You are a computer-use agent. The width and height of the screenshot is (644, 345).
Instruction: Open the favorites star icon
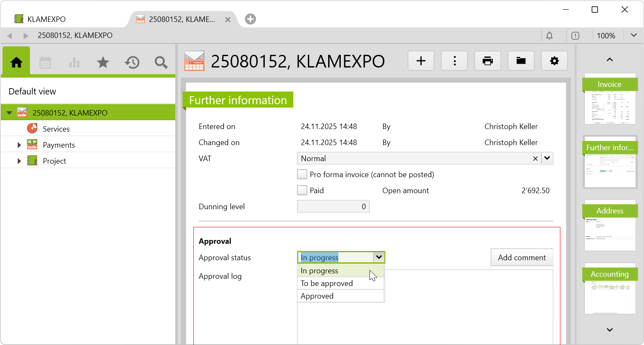point(103,62)
